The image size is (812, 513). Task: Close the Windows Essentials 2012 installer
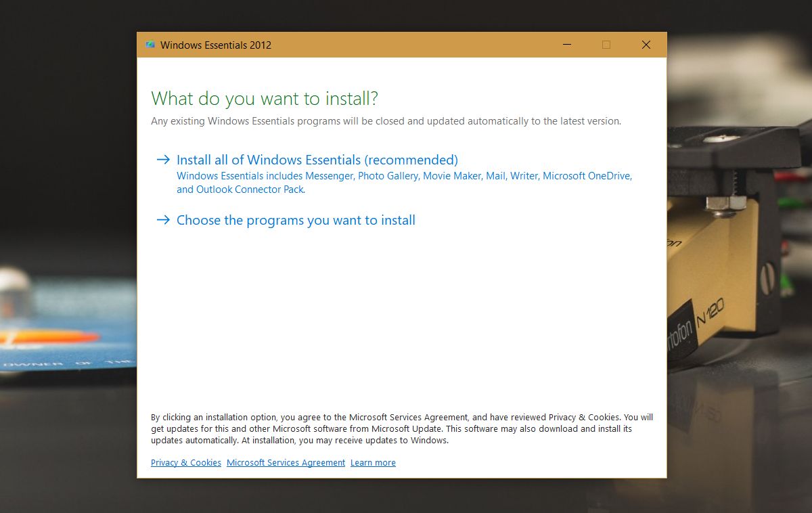[x=646, y=45]
